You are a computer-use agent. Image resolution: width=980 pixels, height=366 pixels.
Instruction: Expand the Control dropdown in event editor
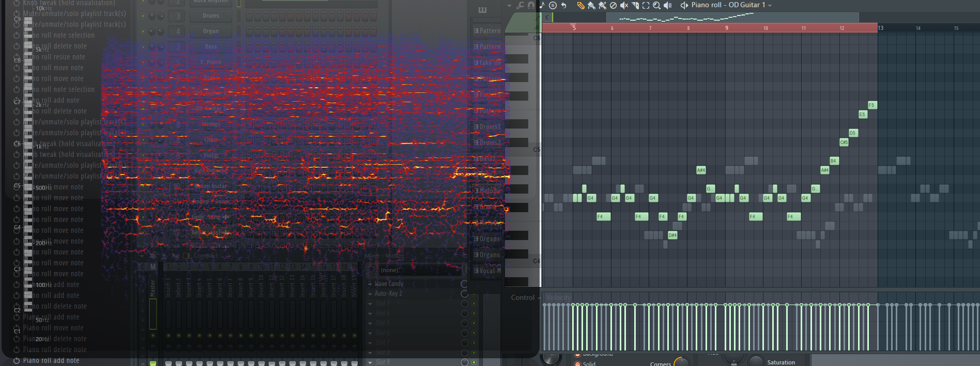[539, 298]
